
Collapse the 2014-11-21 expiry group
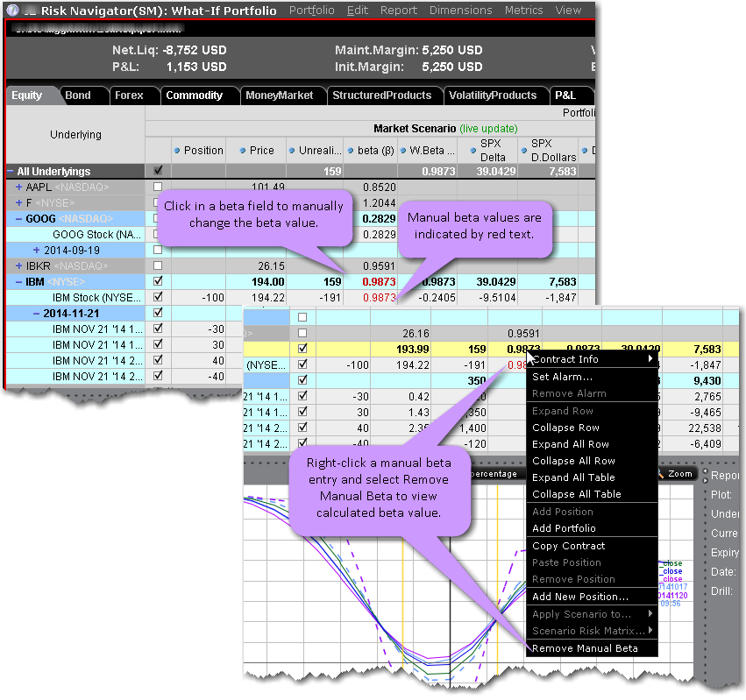36,313
